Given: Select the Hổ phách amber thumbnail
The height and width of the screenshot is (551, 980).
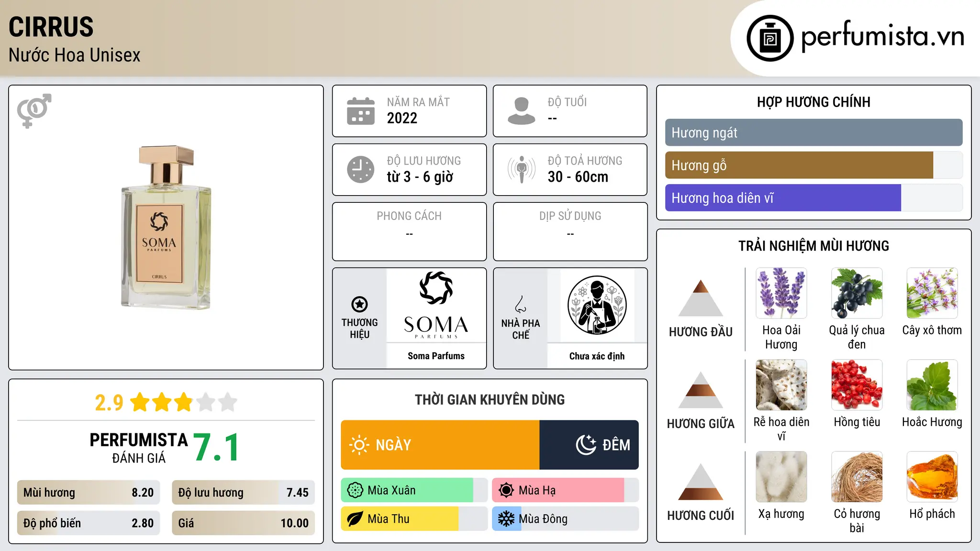Looking at the screenshot, I should point(932,477).
